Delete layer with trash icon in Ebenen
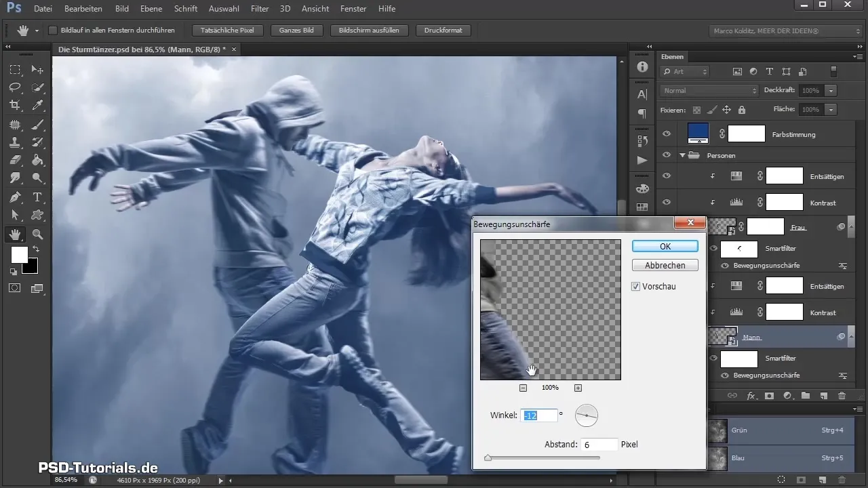 [x=842, y=395]
